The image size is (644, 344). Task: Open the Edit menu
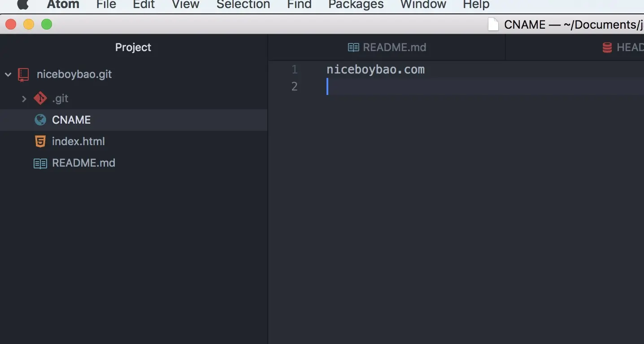[x=144, y=4]
